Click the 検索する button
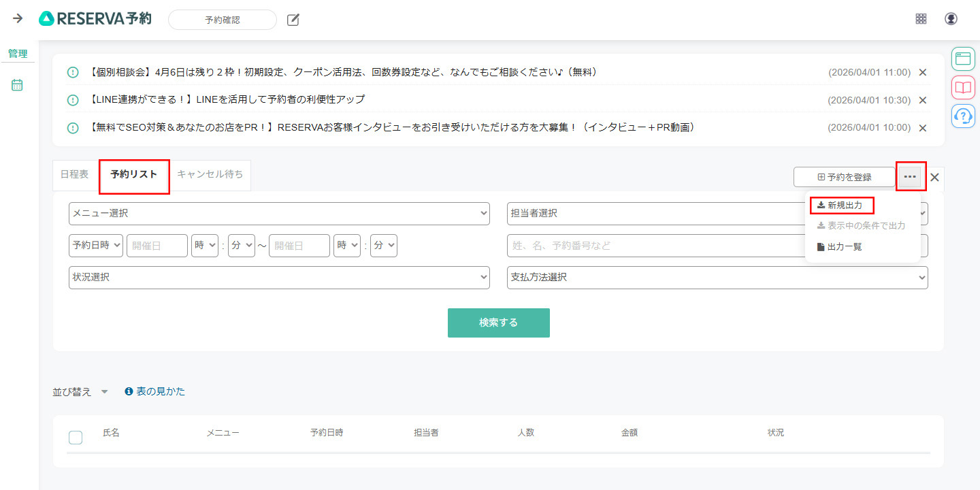The height and width of the screenshot is (490, 980). coord(499,323)
